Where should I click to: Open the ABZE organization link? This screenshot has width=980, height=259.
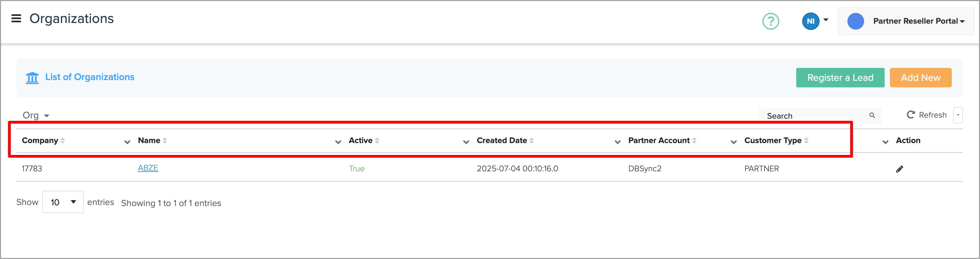coord(148,168)
